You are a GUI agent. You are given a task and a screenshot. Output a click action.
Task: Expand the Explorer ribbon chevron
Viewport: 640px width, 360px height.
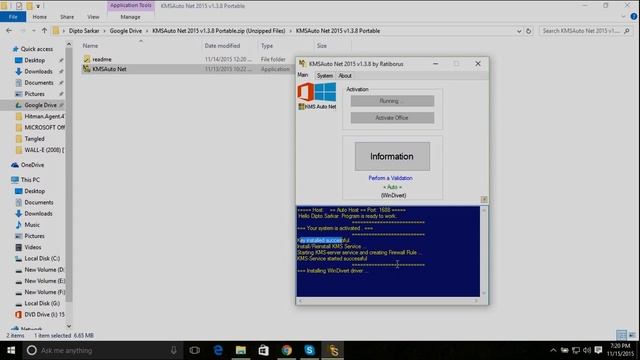pos(623,17)
